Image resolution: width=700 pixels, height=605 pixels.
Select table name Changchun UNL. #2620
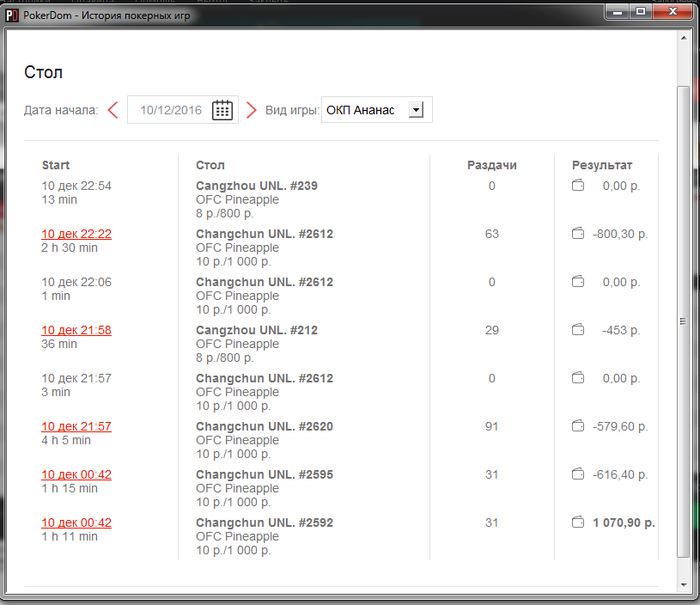click(264, 427)
